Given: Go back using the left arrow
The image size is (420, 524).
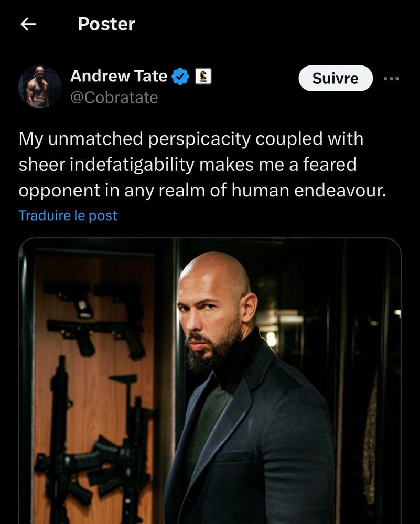Looking at the screenshot, I should click(28, 24).
